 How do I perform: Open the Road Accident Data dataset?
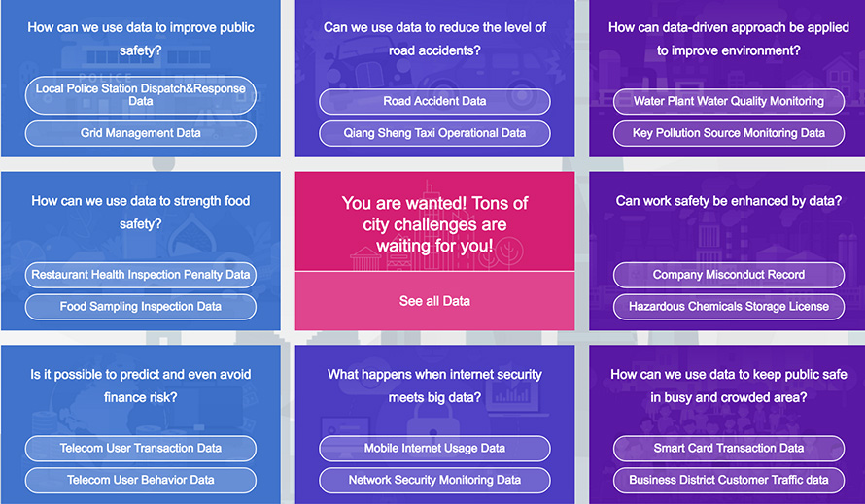pos(434,101)
